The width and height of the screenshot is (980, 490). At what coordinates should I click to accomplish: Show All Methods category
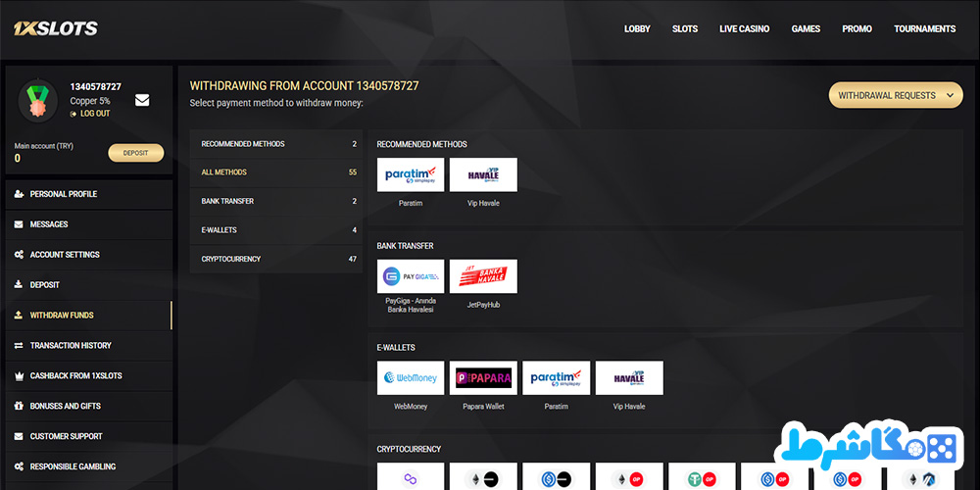tap(275, 172)
